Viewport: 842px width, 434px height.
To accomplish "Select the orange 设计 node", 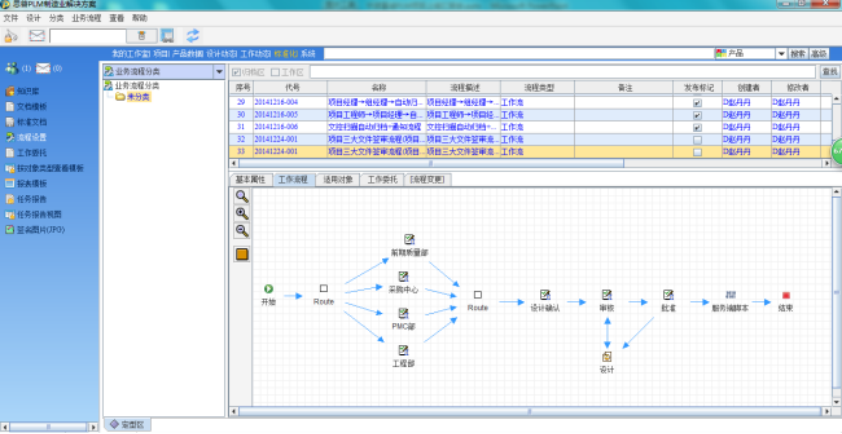I will (607, 357).
